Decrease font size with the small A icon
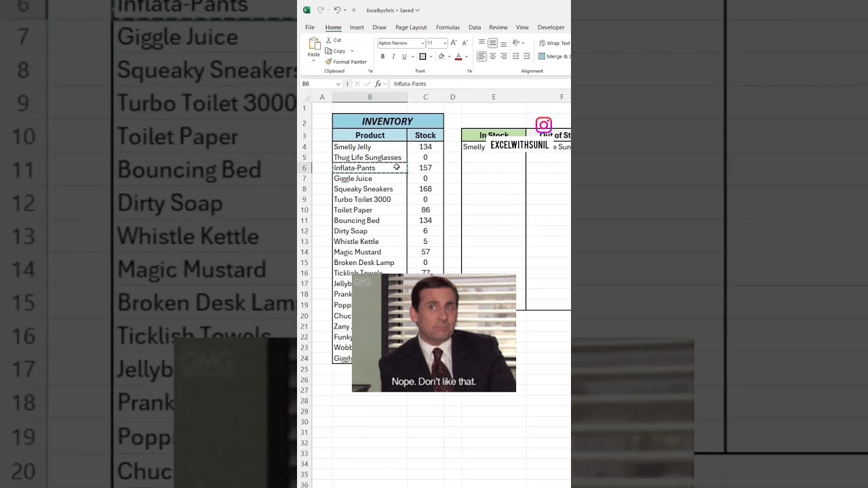Screen dimensions: 868x488 pyautogui.click(x=465, y=43)
